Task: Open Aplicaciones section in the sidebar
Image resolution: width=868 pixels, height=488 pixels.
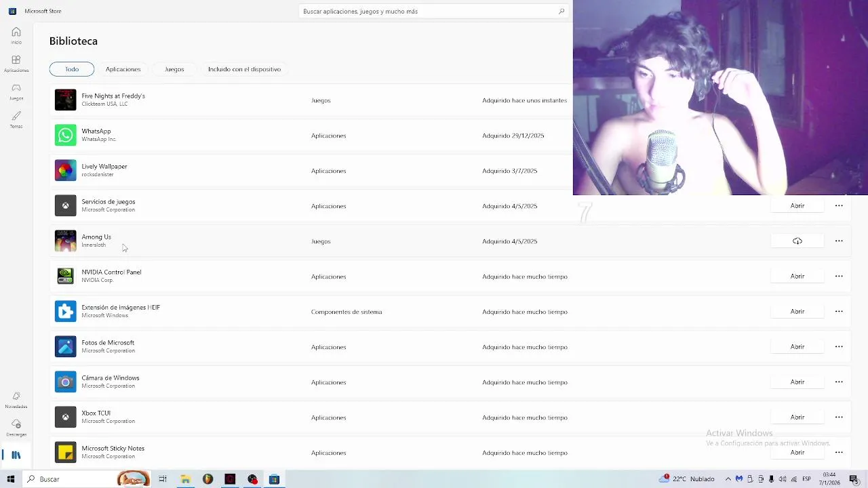Action: click(x=16, y=64)
